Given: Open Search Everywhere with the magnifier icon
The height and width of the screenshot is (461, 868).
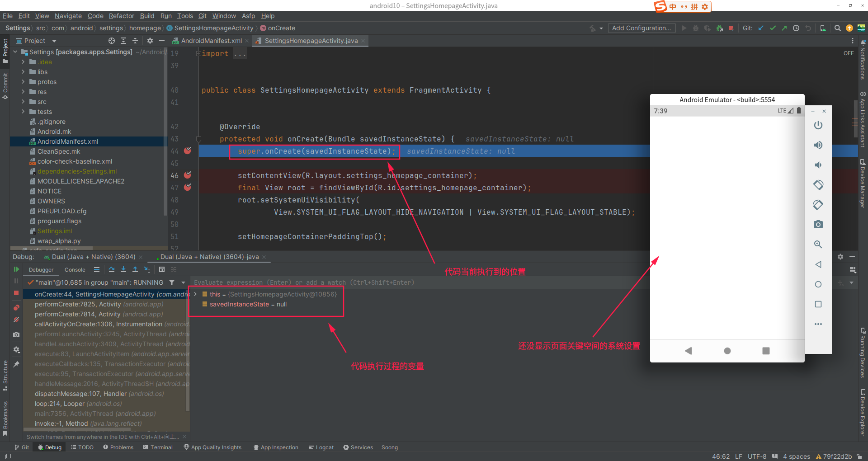Looking at the screenshot, I should click(837, 28).
